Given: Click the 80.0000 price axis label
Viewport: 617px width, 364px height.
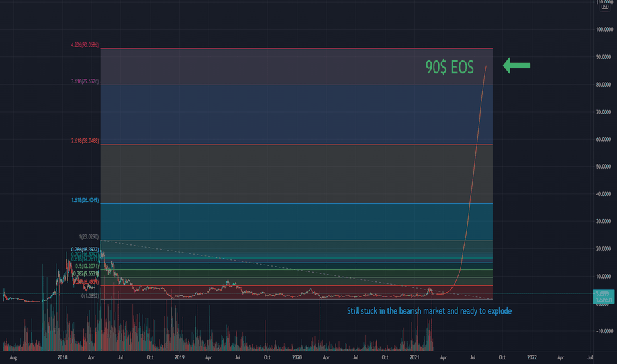Looking at the screenshot, I should (x=604, y=85).
